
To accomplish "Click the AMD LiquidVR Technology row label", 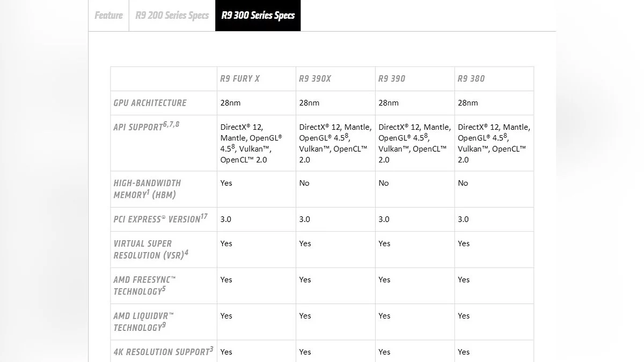I will 143,321.
